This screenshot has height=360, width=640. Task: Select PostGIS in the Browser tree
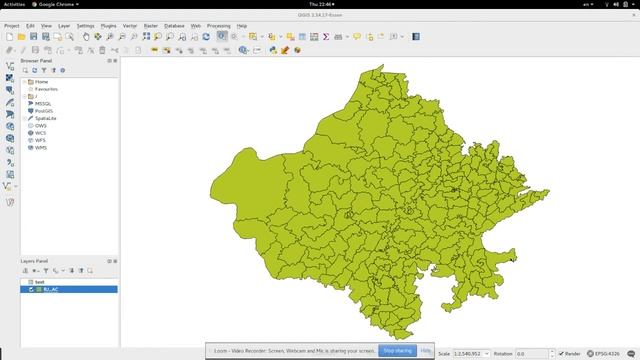click(44, 111)
